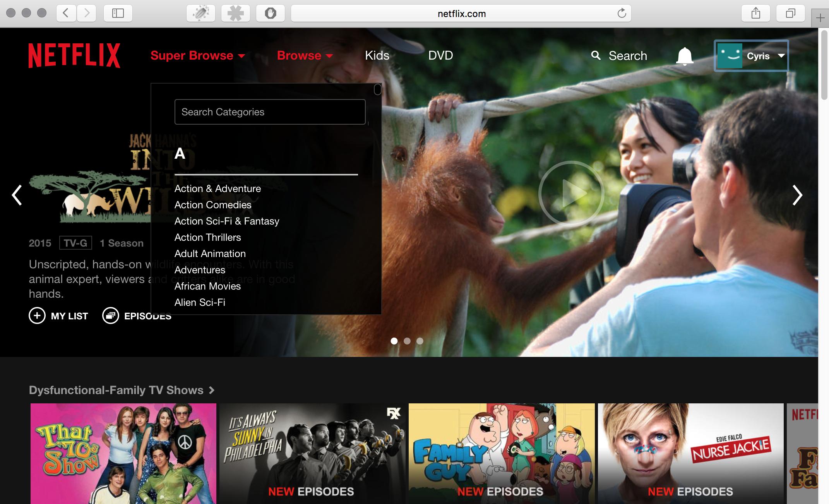
Task: Go to next billboard slide
Action: coord(797,195)
